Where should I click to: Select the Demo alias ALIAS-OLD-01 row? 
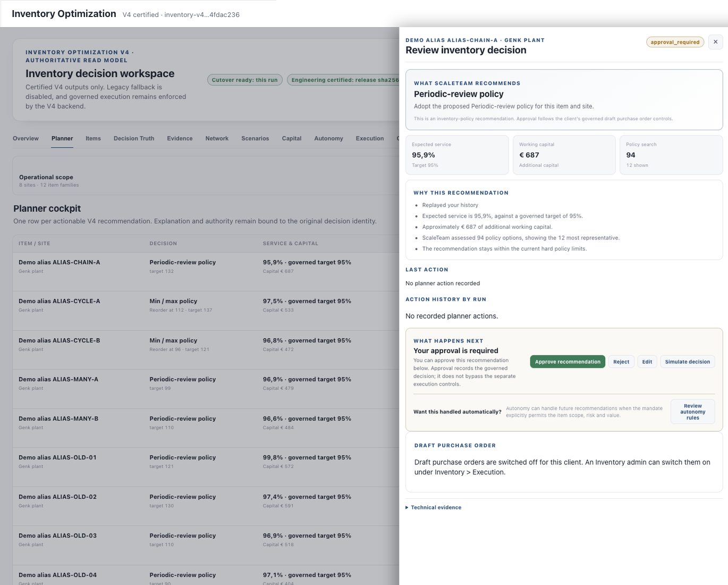coord(206,467)
